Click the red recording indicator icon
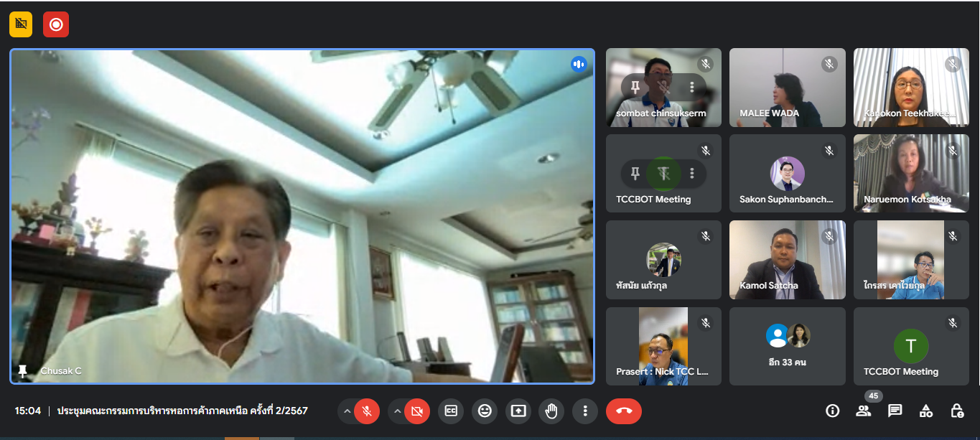This screenshot has width=980, height=440. point(56,24)
